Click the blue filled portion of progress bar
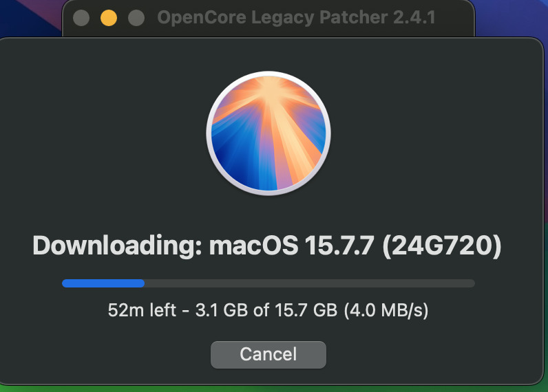Image resolution: width=548 pixels, height=392 pixels. point(103,283)
